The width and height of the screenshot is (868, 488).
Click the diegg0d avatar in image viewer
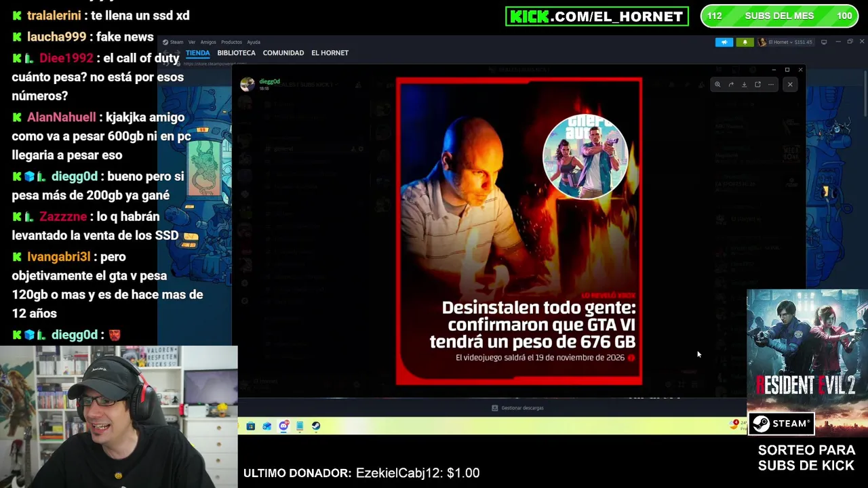[248, 84]
